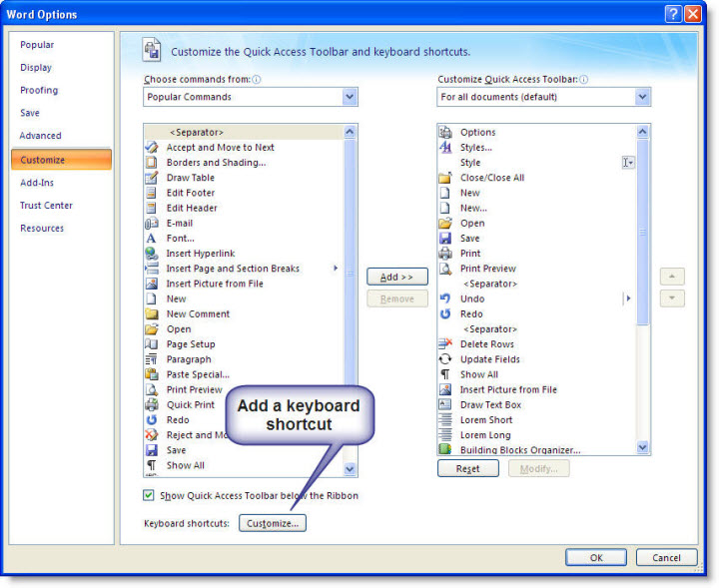
Task: Click the Options icon in toolbar list
Action: pos(445,132)
